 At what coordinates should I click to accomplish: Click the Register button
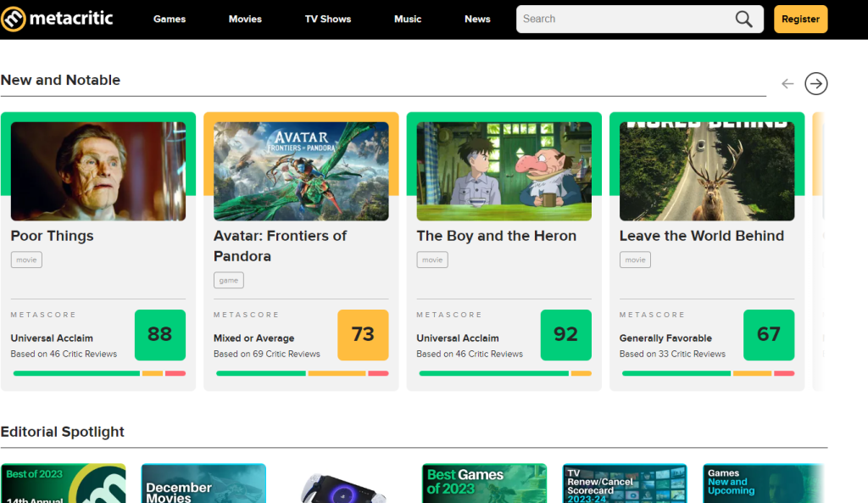click(x=800, y=18)
